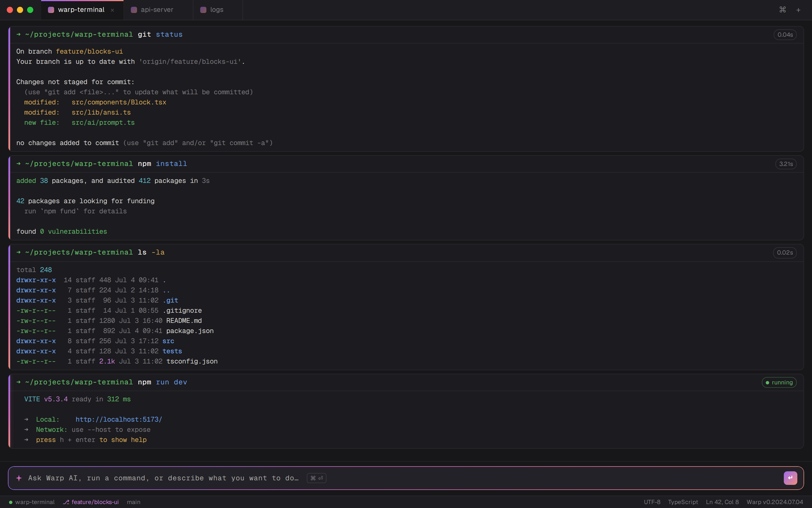812x508 pixels.
Task: Click the total 248 line
Action: coord(34,270)
